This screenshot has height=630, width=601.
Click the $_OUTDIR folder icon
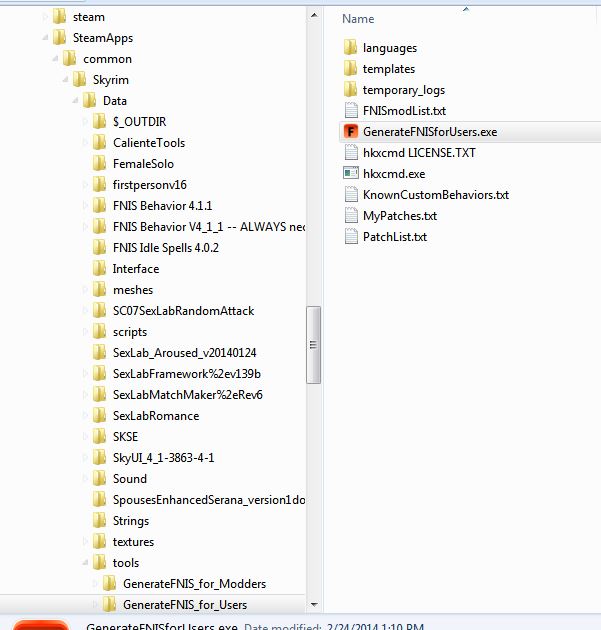coord(99,121)
